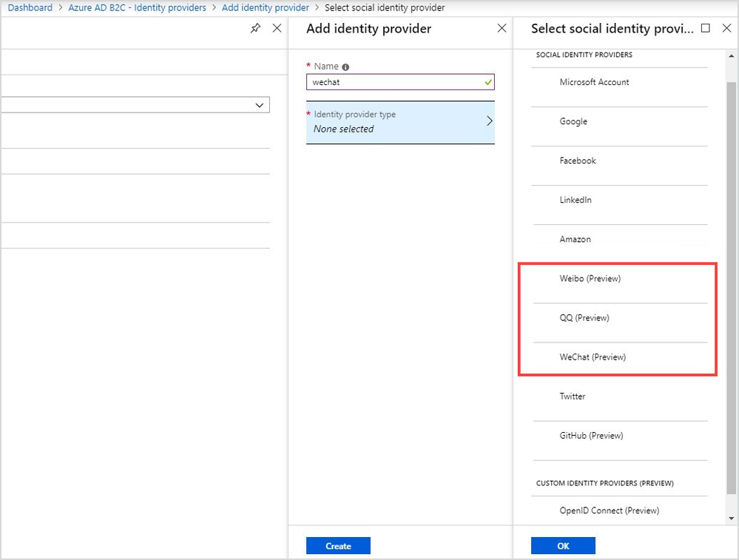Click the Select social identity provider breadcrumb text

(385, 7)
